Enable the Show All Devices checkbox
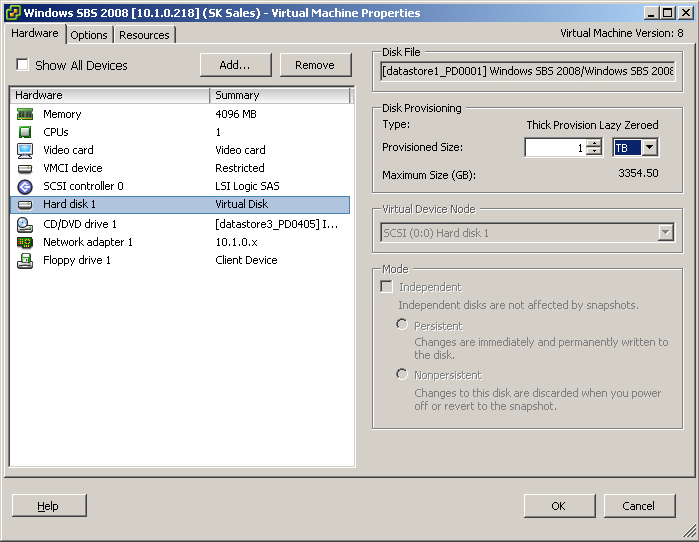The height and width of the screenshot is (542, 699). [23, 65]
